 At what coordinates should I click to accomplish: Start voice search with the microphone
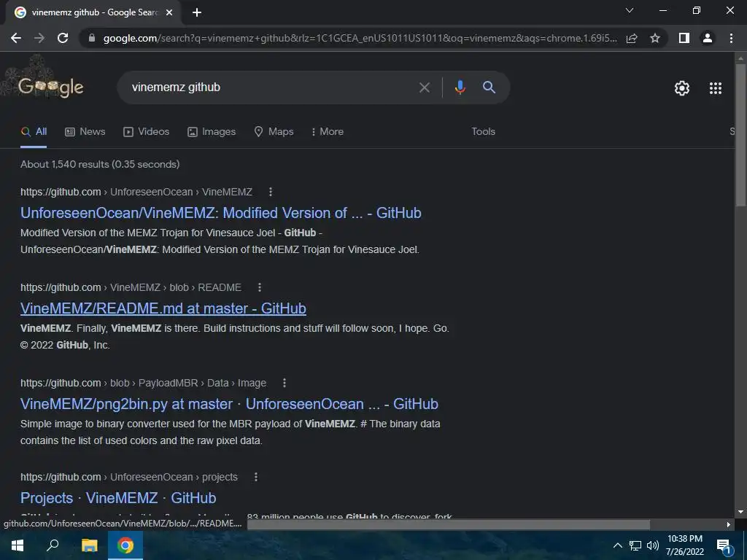[x=460, y=87]
